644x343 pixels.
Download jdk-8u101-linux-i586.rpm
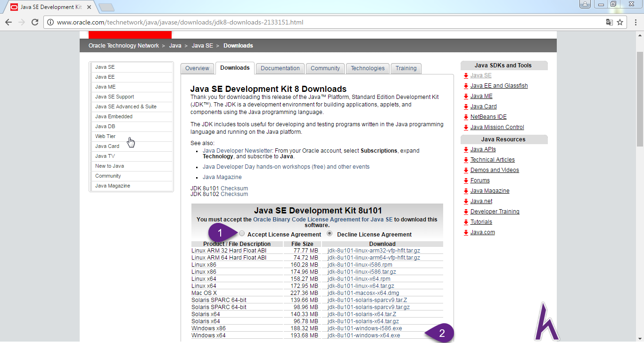coord(360,265)
